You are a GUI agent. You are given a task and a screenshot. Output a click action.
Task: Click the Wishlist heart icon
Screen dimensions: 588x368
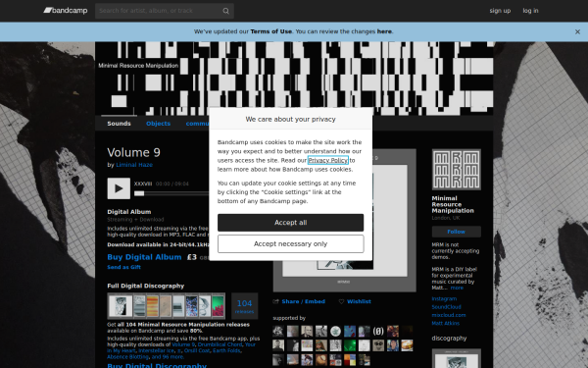tap(341, 301)
